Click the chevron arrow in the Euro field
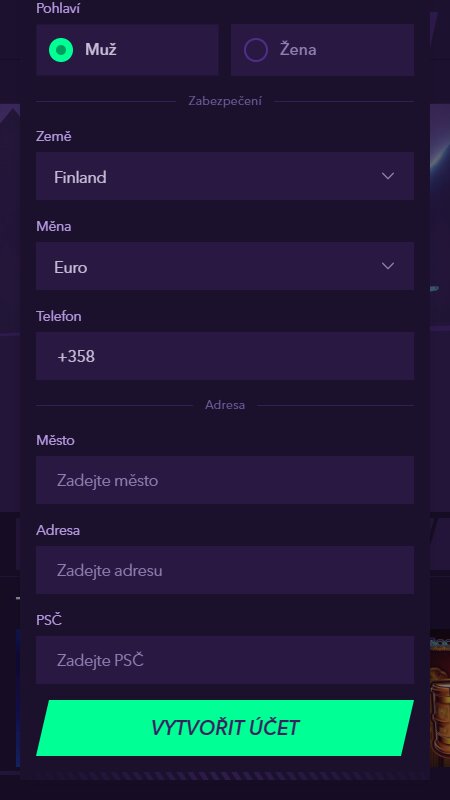450x800 pixels. pos(388,266)
